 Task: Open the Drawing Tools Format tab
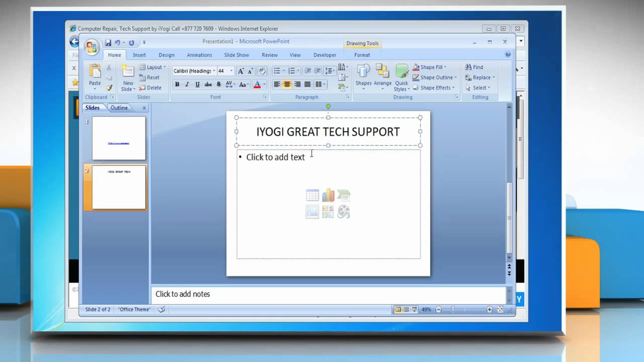[362, 55]
